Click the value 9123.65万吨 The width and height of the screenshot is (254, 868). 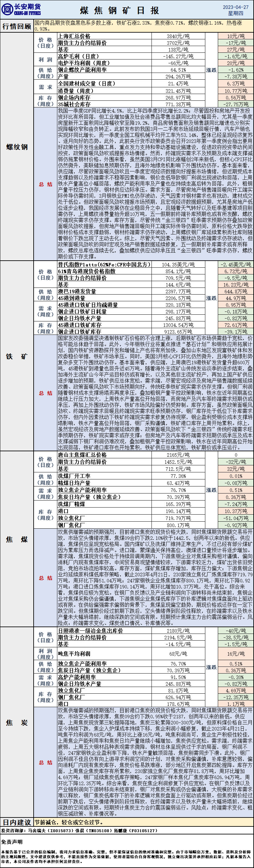(x=178, y=332)
